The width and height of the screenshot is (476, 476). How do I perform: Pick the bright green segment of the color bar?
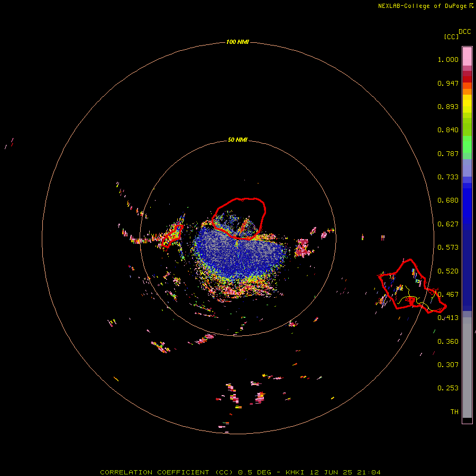[467, 144]
